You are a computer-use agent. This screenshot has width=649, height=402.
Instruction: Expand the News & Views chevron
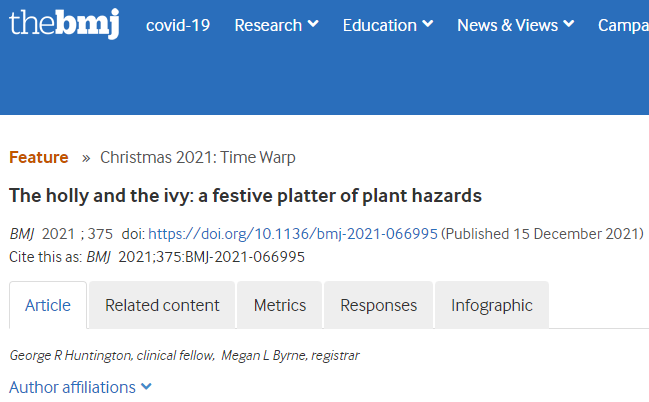[569, 24]
